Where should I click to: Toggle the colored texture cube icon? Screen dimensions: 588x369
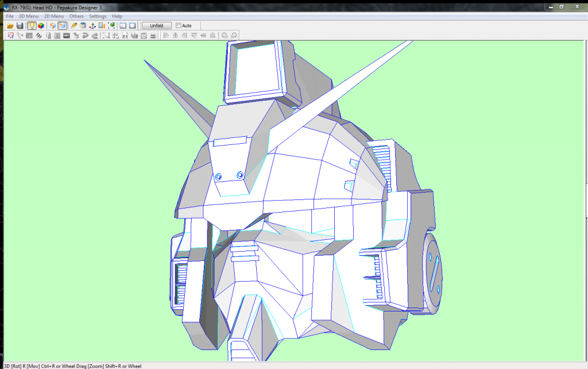(41, 25)
